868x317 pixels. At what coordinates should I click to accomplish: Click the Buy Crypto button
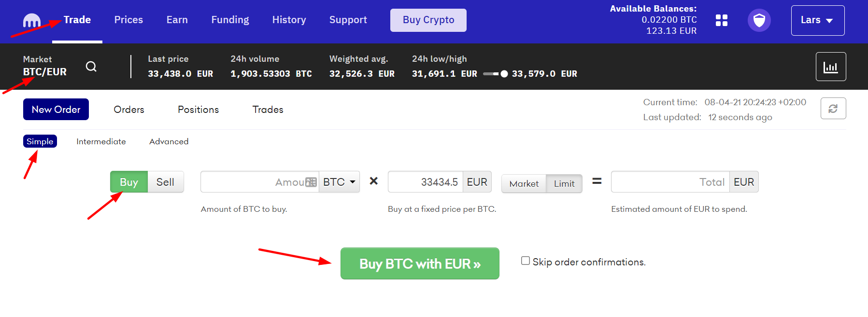click(428, 20)
